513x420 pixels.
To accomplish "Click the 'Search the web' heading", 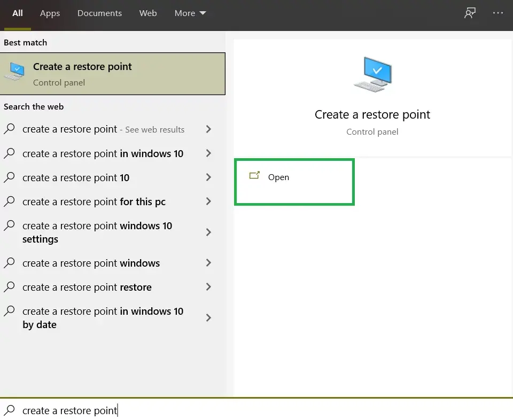I will 34,107.
